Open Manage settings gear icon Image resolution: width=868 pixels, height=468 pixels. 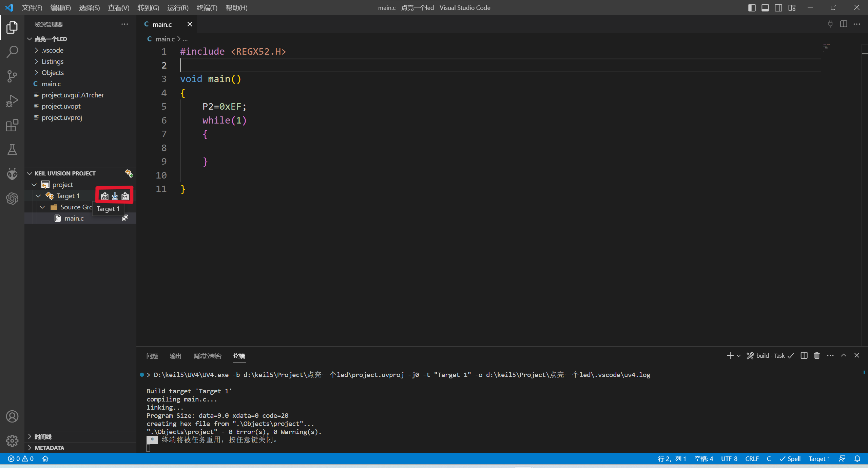click(12, 441)
